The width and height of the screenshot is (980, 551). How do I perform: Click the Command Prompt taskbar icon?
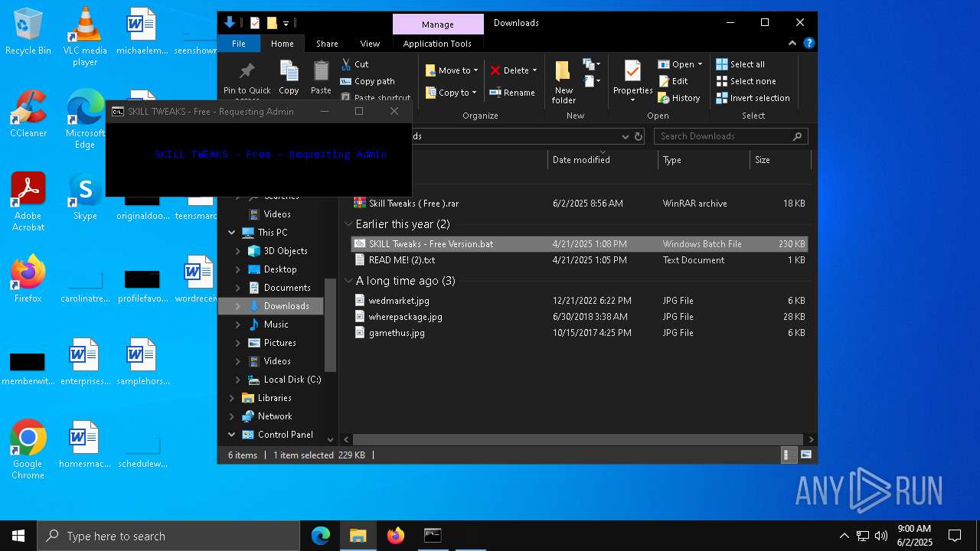433,536
